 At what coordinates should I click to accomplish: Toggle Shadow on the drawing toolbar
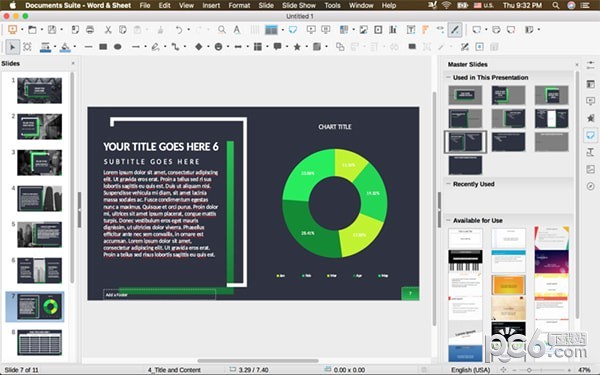[412, 47]
